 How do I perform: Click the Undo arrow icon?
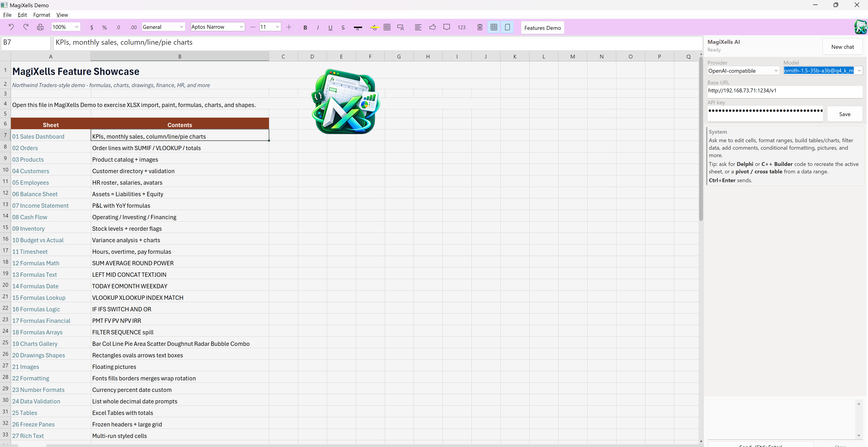11,27
